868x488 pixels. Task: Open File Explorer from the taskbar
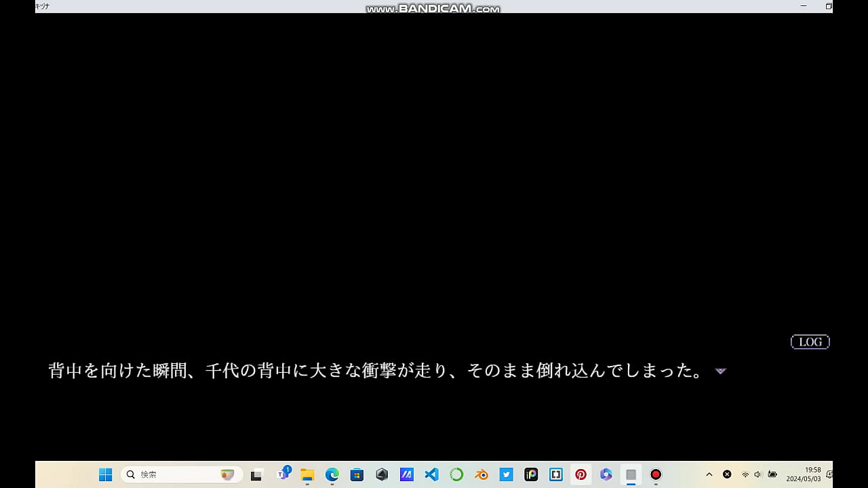(x=307, y=474)
